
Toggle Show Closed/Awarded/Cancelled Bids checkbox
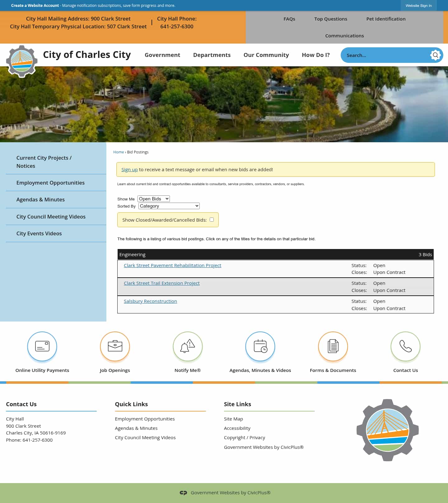pyautogui.click(x=212, y=220)
